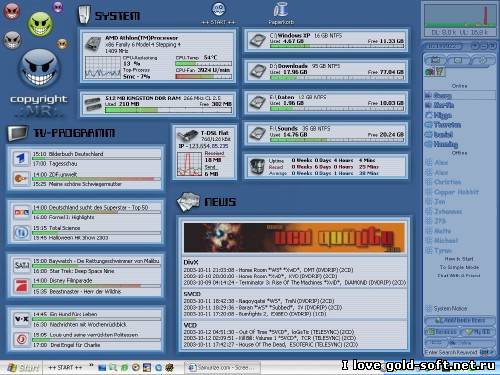
Task: Click the red quality news banner image
Action: (x=294, y=238)
